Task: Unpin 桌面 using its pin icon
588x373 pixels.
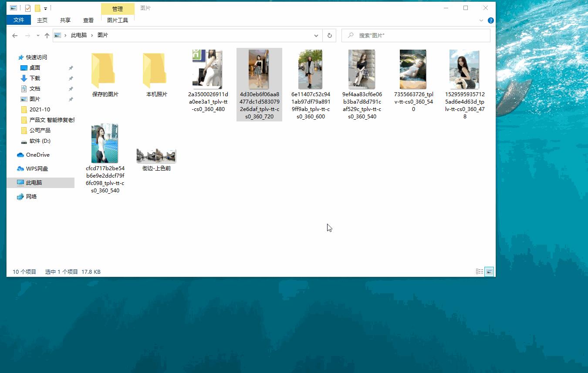Action: pyautogui.click(x=71, y=68)
